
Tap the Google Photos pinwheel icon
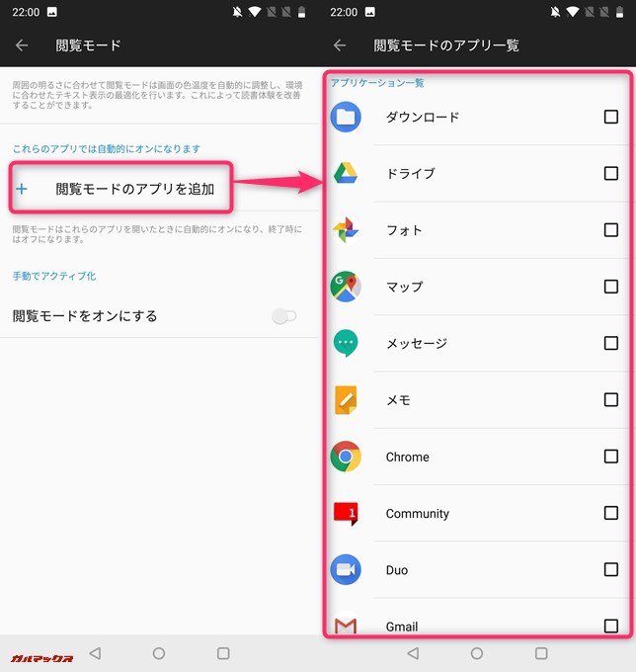(345, 230)
